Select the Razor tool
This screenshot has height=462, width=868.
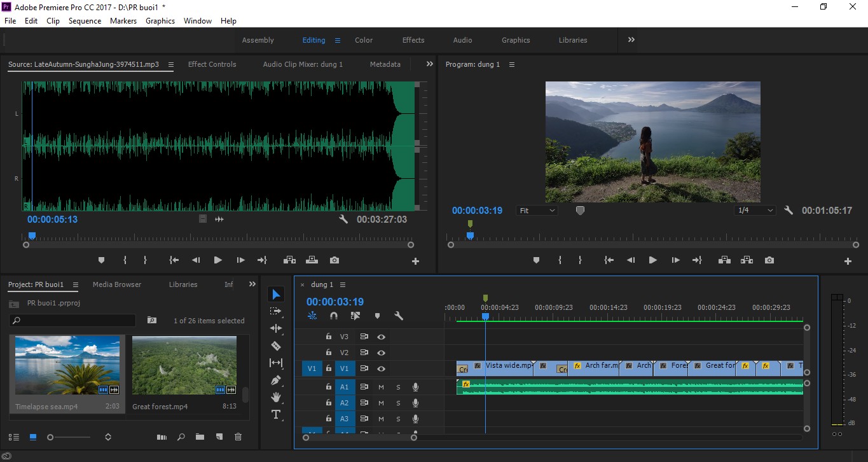pos(276,346)
